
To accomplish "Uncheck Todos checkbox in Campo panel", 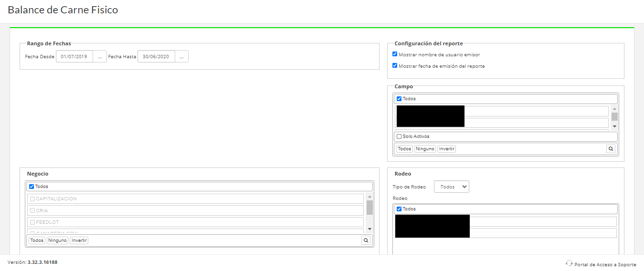I will click(x=399, y=99).
